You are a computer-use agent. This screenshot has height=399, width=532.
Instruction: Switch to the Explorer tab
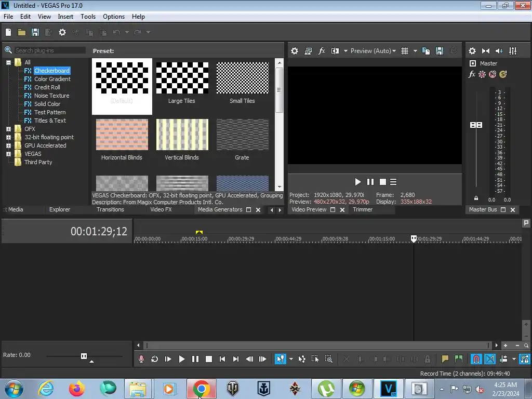click(x=60, y=210)
